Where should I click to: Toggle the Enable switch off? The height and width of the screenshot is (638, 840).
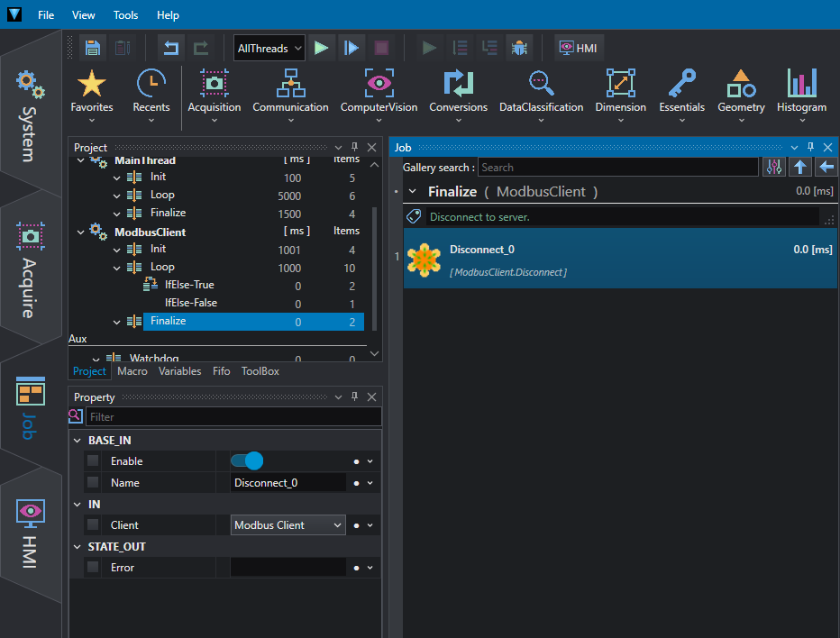click(246, 460)
